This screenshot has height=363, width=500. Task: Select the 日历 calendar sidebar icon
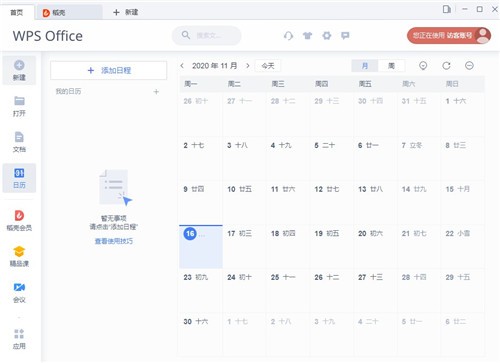19,178
